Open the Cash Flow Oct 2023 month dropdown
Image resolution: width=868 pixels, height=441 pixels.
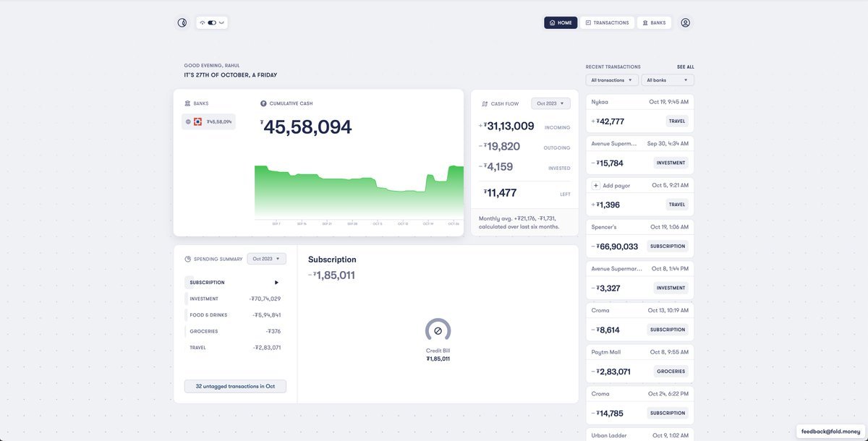pos(550,103)
